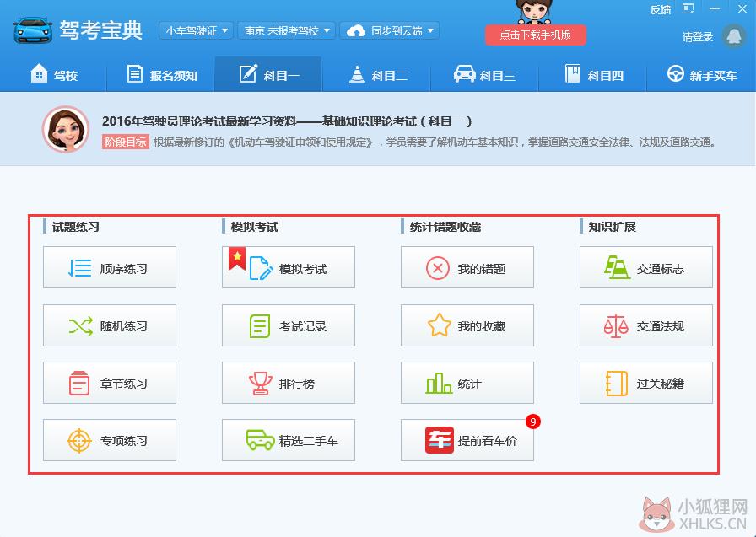Click the 知识扩展 section heading
This screenshot has width=756, height=537.
click(x=613, y=227)
